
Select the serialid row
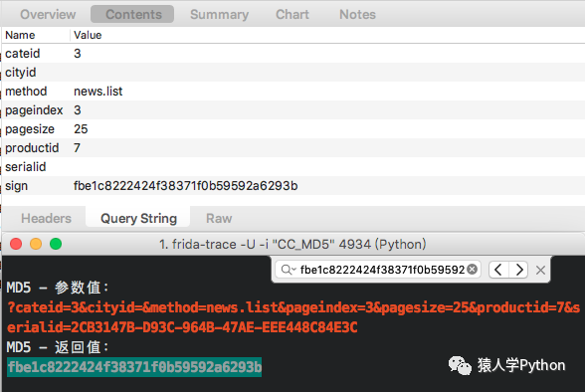292,167
